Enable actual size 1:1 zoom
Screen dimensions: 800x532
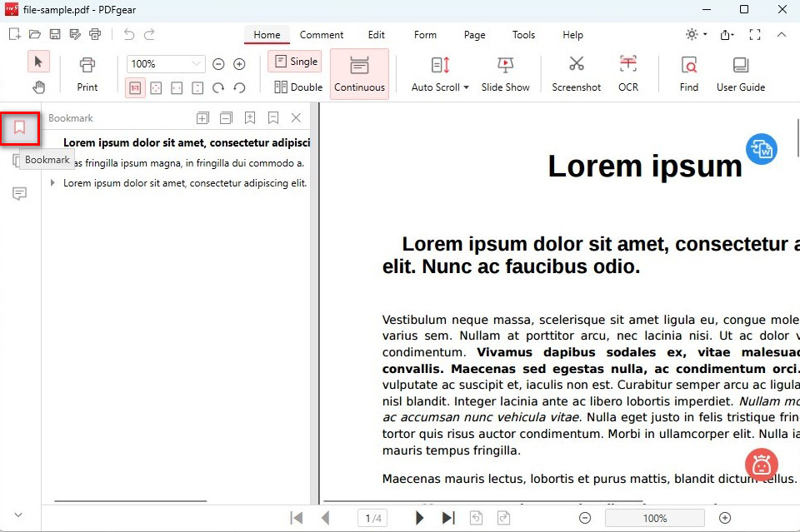click(x=135, y=87)
